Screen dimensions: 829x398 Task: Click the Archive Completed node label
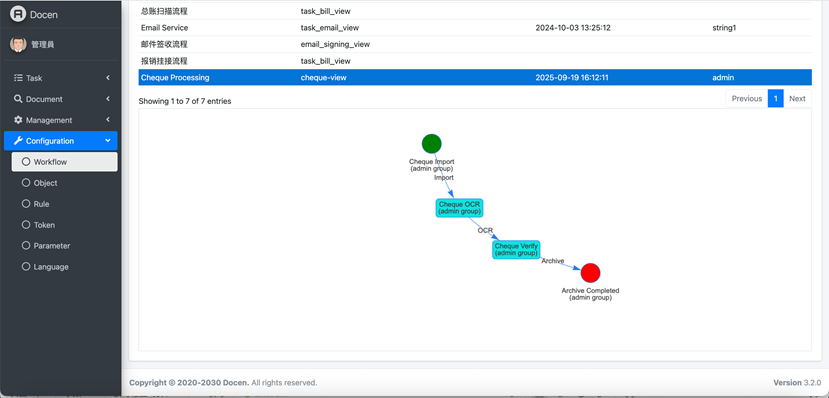click(x=590, y=294)
